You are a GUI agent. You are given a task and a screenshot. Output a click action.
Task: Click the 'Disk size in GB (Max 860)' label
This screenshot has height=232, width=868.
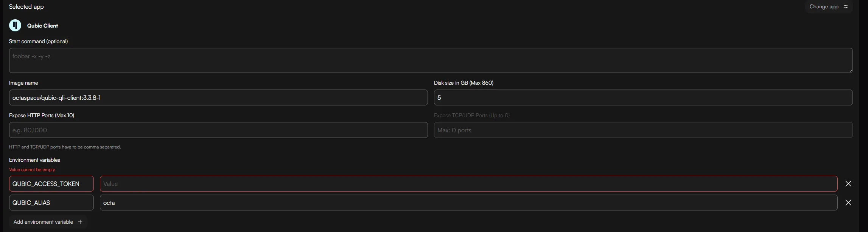tap(464, 83)
